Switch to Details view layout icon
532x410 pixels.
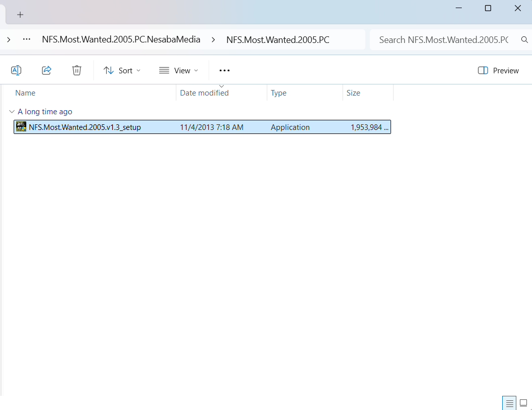tap(509, 403)
